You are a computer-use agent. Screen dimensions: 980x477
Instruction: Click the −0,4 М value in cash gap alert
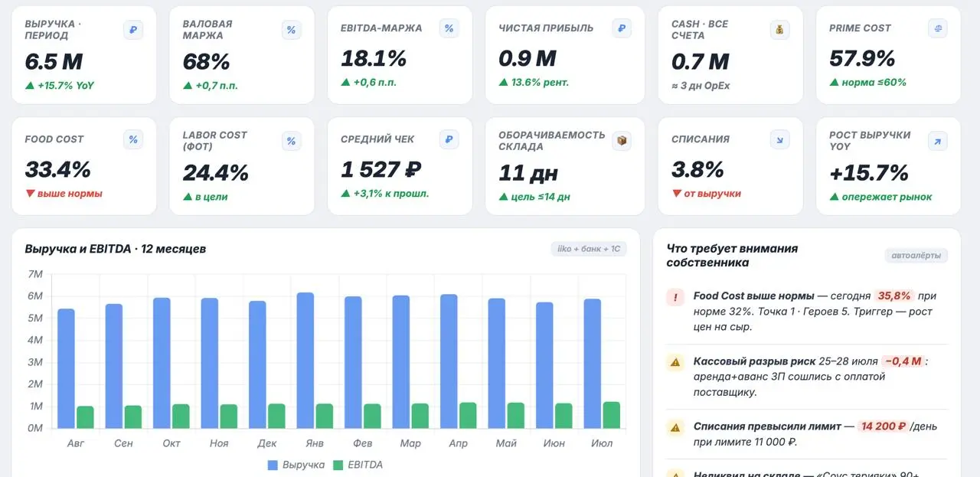coord(903,361)
